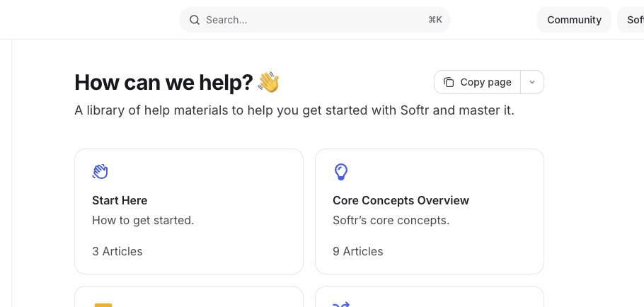Click the How can we help? heading
Screen dimensions: 644x307
(163, 82)
